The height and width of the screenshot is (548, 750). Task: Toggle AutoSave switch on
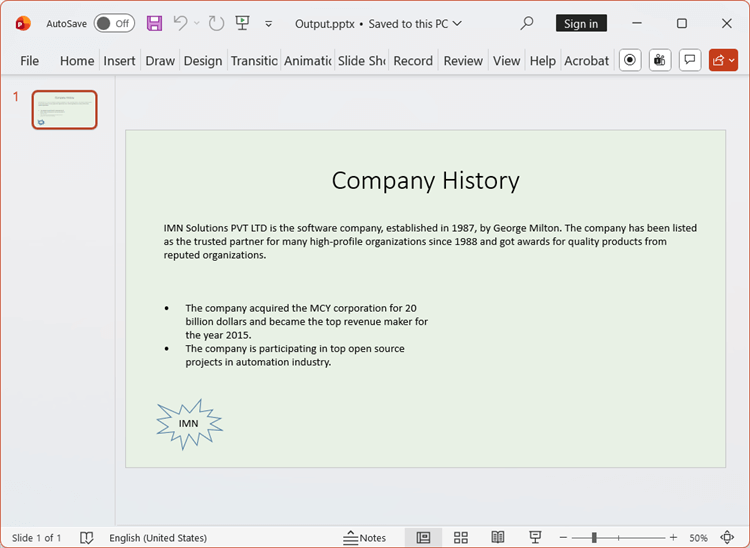114,23
